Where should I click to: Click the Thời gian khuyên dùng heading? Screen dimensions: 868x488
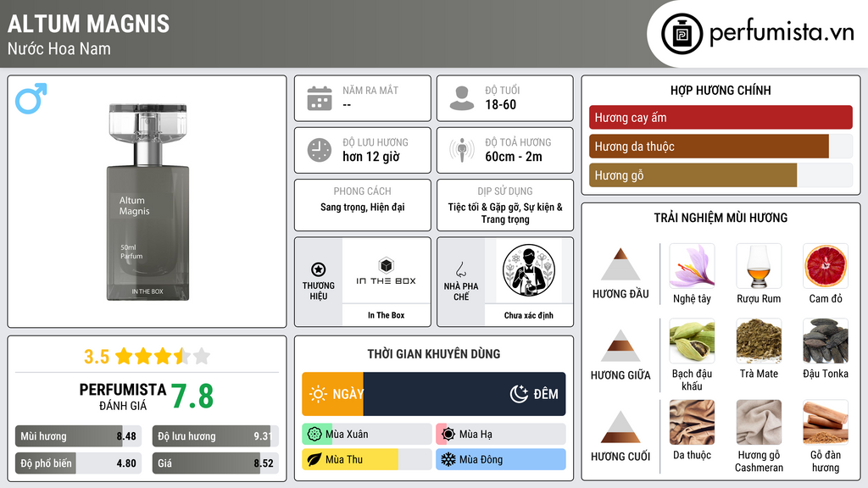[x=434, y=353]
